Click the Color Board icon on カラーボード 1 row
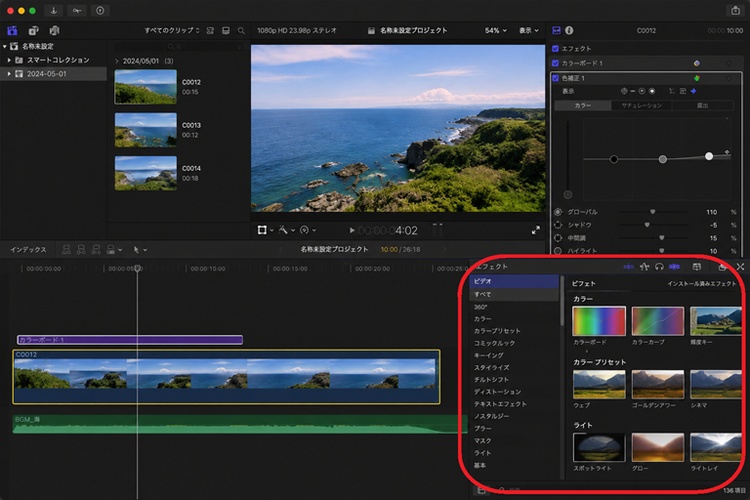The image size is (750, 500). 696,63
